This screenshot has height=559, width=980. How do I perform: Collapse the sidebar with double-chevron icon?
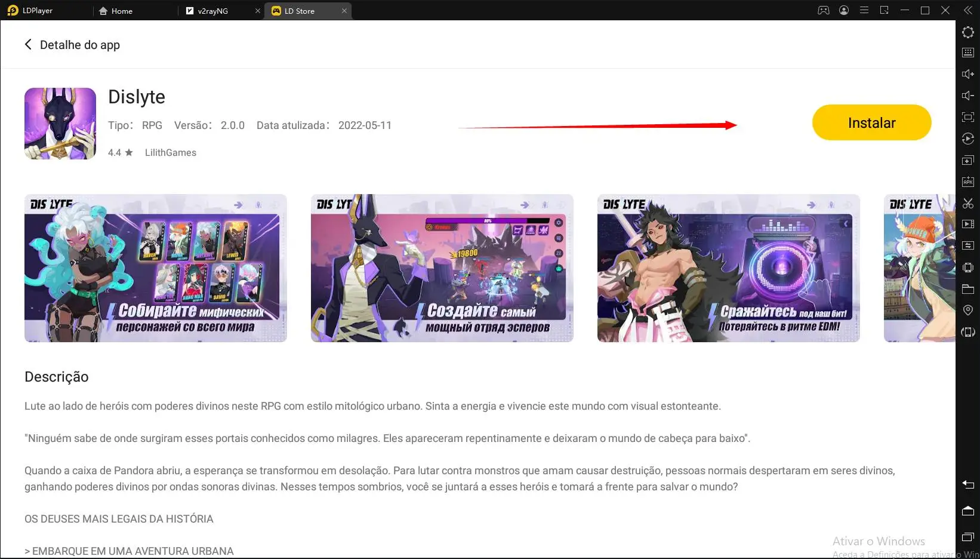[x=968, y=10]
